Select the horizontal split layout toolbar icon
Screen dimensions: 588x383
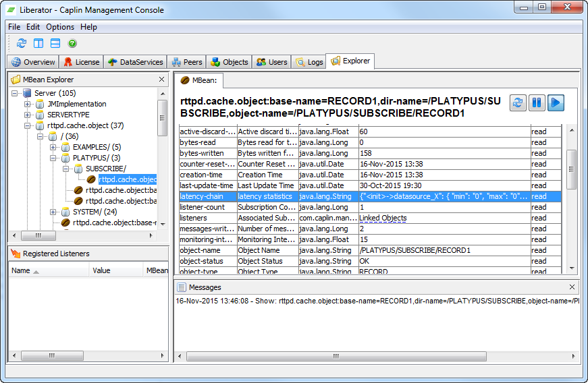55,43
